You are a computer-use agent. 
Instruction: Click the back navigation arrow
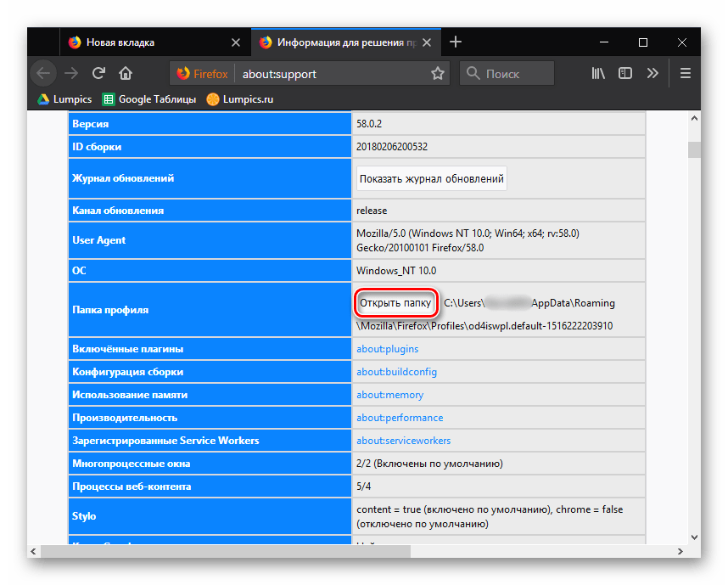(43, 73)
